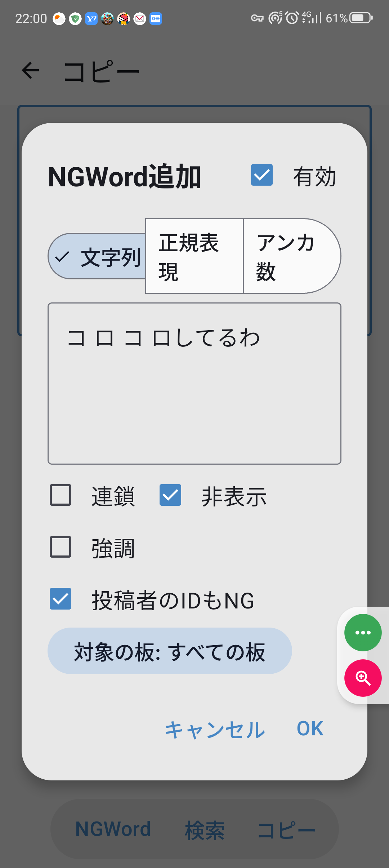
Task: Select the 文字列 segment
Action: [98, 257]
